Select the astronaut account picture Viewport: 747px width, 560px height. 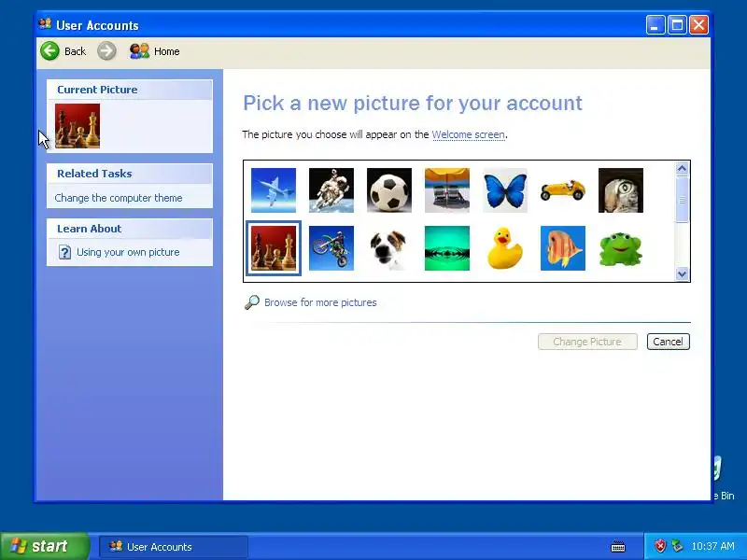[x=331, y=190]
